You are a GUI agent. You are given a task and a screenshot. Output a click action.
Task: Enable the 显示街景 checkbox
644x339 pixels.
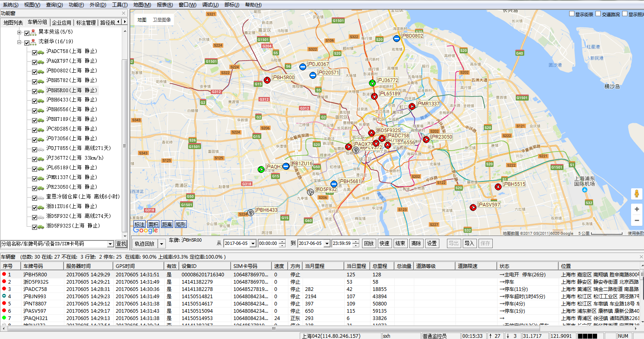(x=572, y=14)
